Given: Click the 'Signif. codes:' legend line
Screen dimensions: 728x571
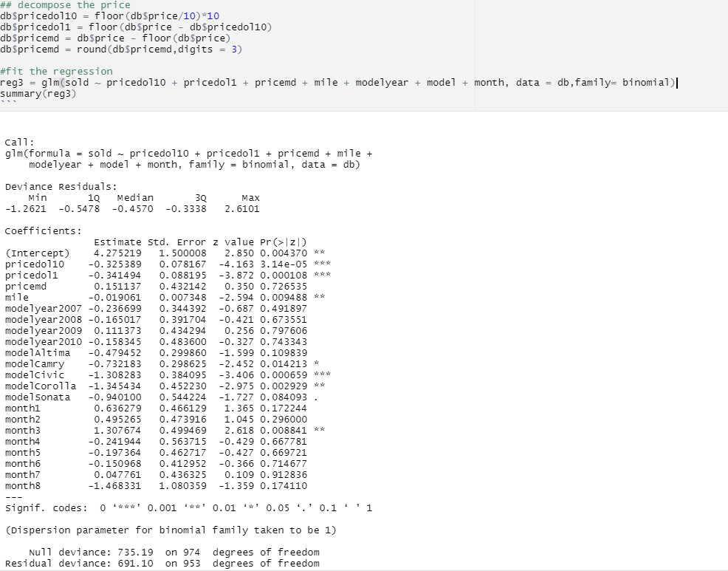Looking at the screenshot, I should (x=188, y=508).
